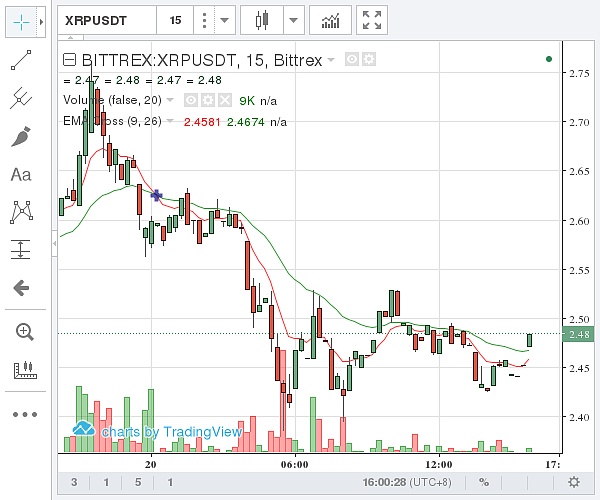Image resolution: width=600 pixels, height=500 pixels.
Task: Select the crosshair cursor tool
Action: (21, 22)
